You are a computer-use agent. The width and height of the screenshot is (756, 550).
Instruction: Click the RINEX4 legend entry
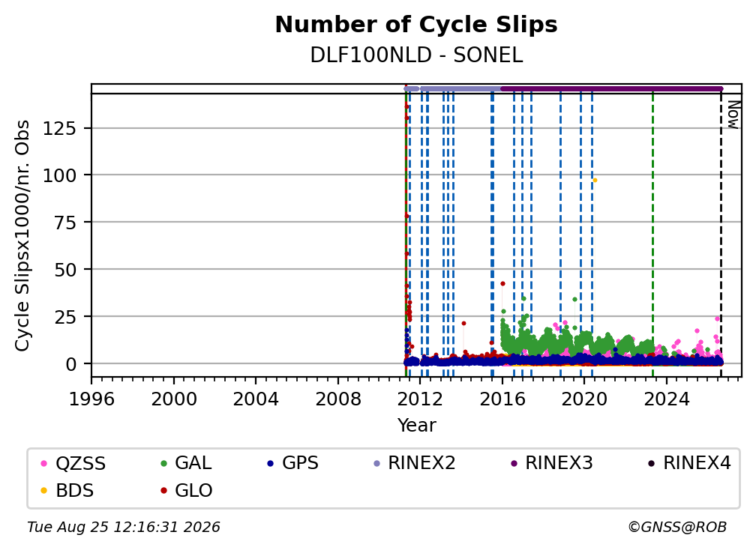[689, 463]
